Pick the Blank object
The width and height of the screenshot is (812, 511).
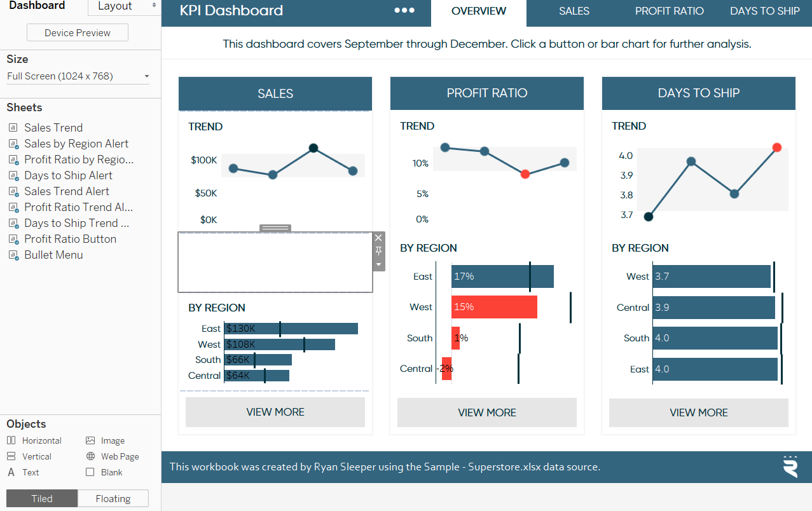(x=104, y=472)
